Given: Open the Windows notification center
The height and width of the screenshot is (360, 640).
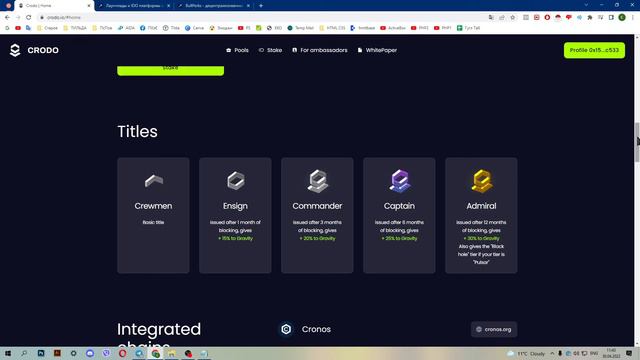Looking at the screenshot, I should tap(629, 353).
